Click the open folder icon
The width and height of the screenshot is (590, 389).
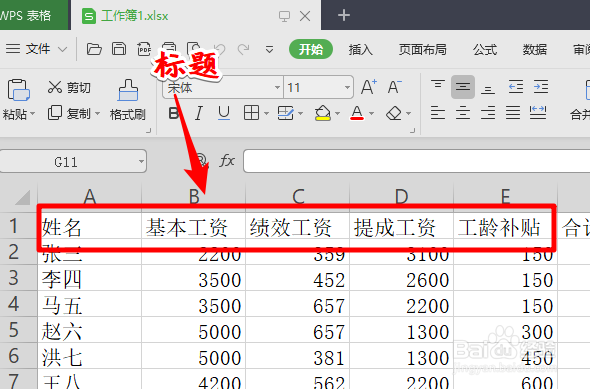(94, 49)
